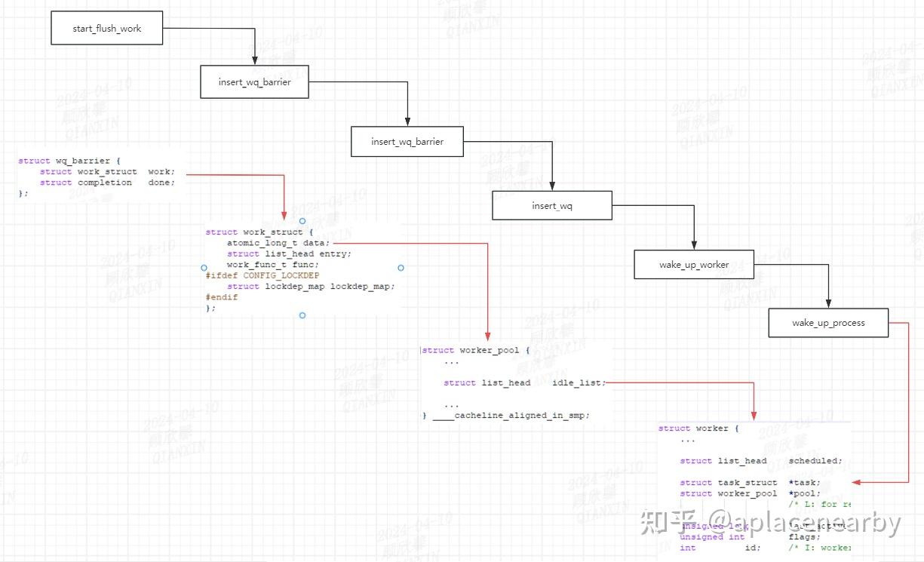Click the line "struct lockdep_map lockdep_map;"

tap(311, 287)
